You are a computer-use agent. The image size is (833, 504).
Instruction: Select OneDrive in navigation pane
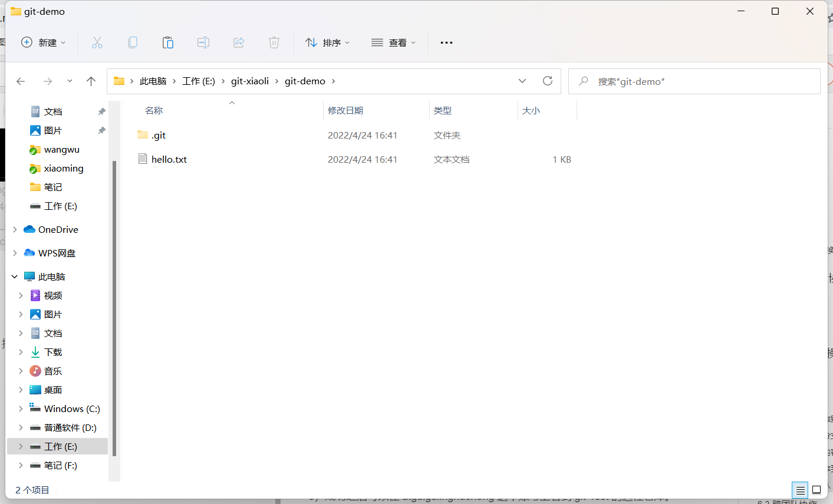point(58,229)
